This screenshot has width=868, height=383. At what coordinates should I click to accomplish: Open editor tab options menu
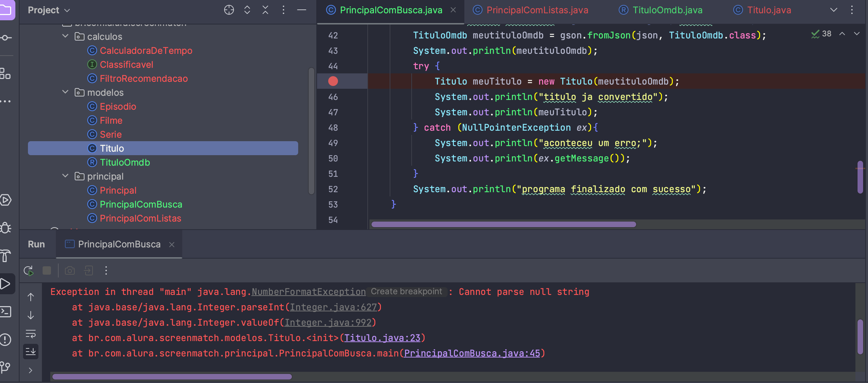click(x=852, y=10)
